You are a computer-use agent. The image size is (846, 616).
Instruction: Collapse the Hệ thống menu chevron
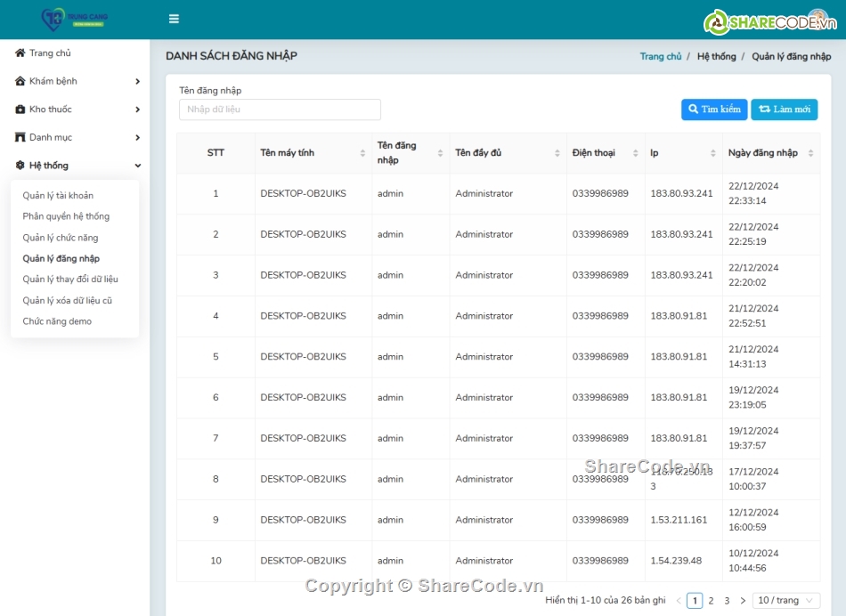pos(137,165)
